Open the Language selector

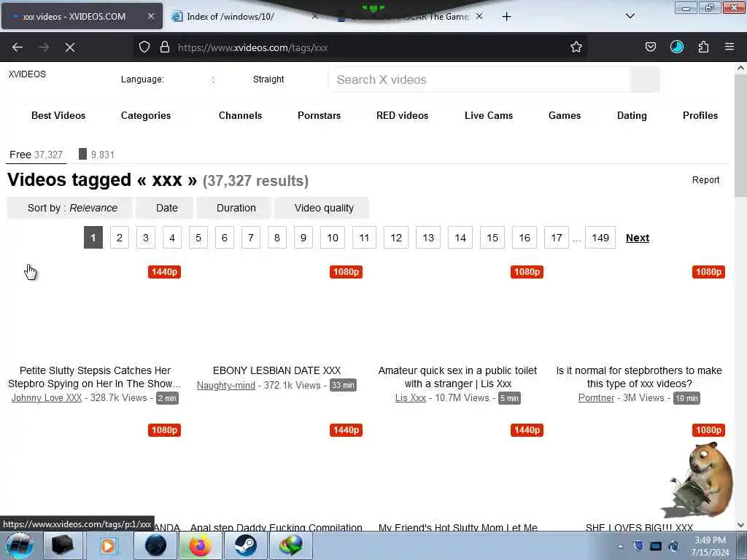pyautogui.click(x=142, y=79)
